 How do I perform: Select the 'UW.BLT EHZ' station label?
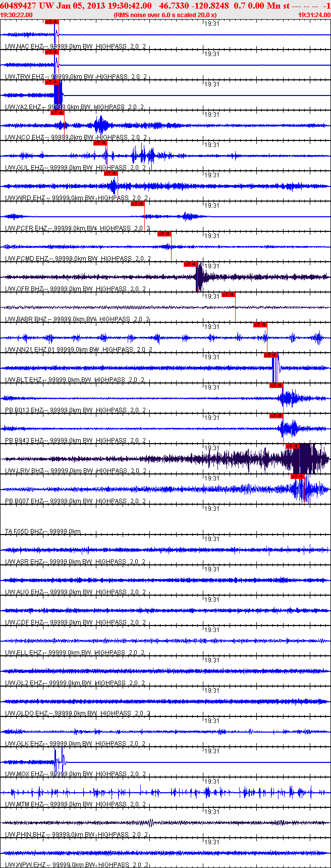pos(24,380)
